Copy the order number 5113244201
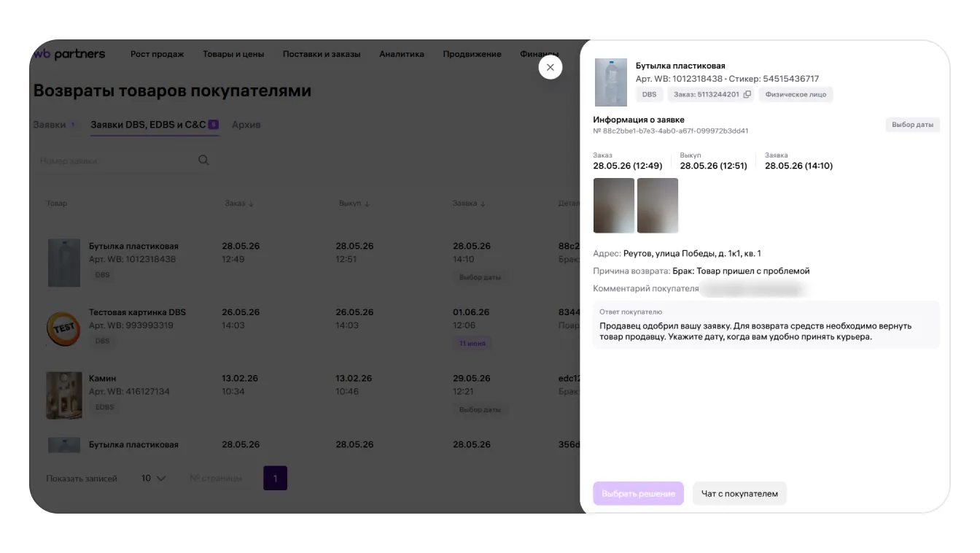 click(747, 95)
